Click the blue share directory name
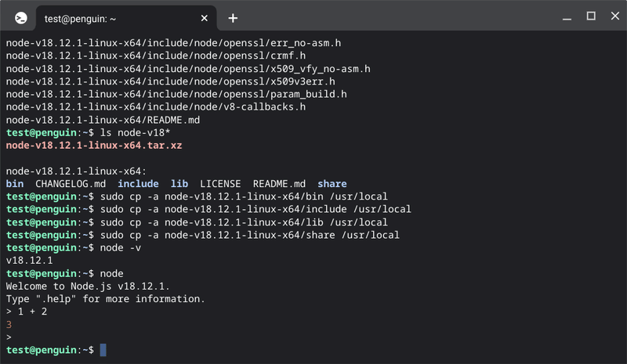The height and width of the screenshot is (364, 627). [332, 184]
